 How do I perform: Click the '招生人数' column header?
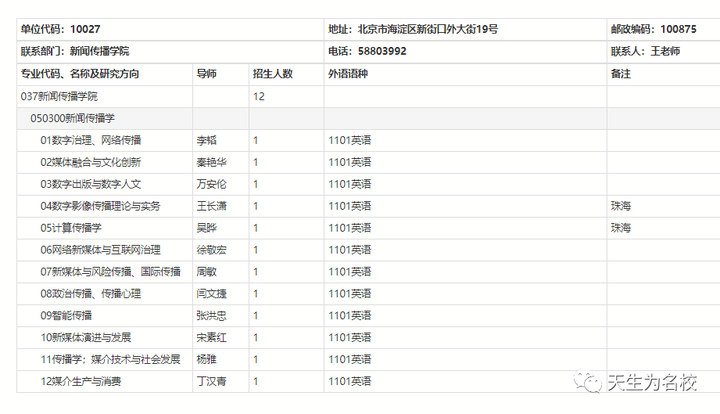click(x=273, y=74)
